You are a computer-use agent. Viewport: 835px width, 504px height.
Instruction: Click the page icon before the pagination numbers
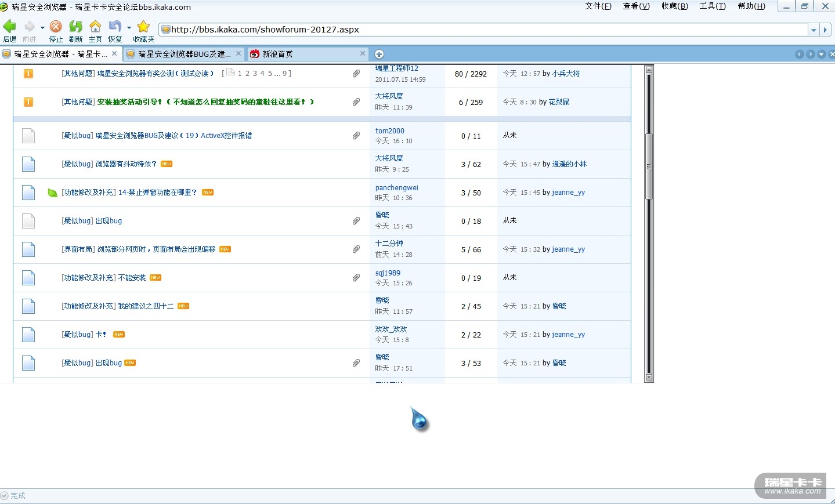pos(230,72)
